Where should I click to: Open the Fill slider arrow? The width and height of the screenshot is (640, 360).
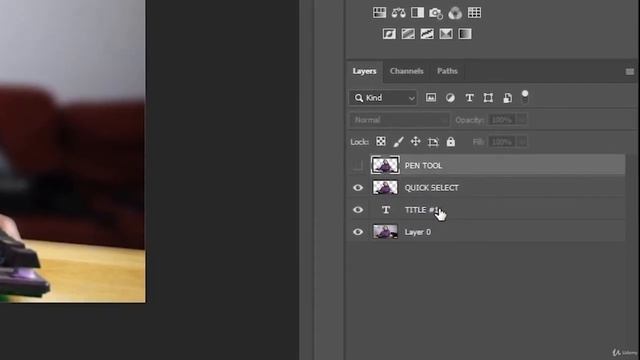(x=521, y=142)
